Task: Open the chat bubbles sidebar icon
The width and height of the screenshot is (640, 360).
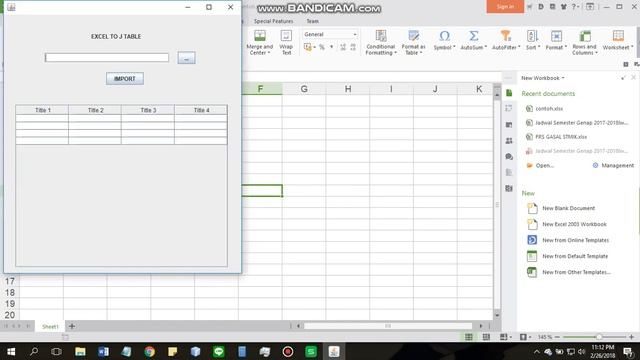Action: (509, 157)
